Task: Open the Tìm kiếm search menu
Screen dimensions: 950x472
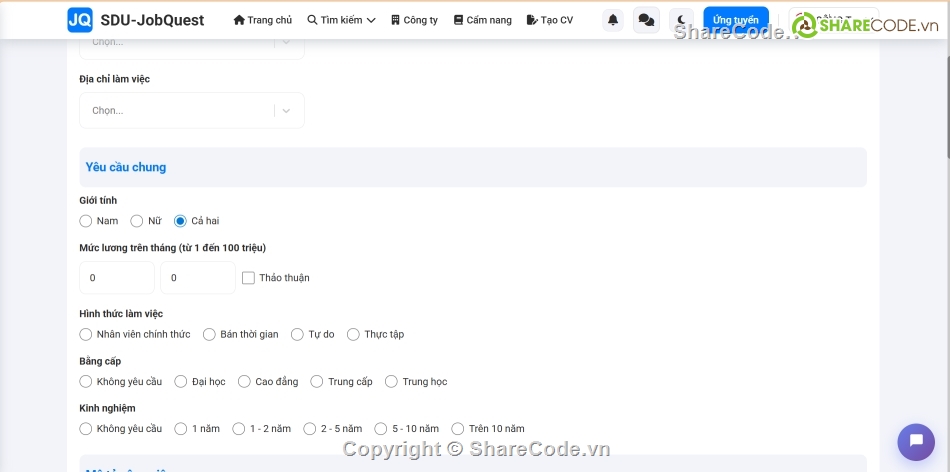Action: tap(342, 20)
